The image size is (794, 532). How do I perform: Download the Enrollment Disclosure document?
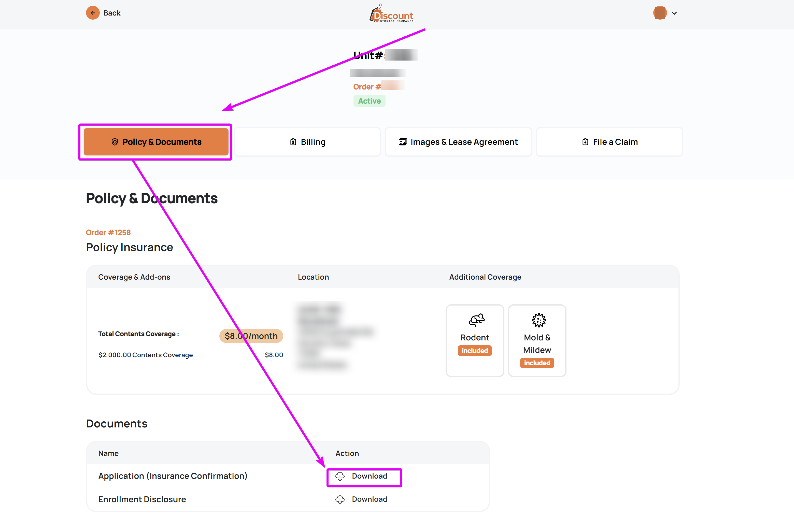(x=369, y=499)
